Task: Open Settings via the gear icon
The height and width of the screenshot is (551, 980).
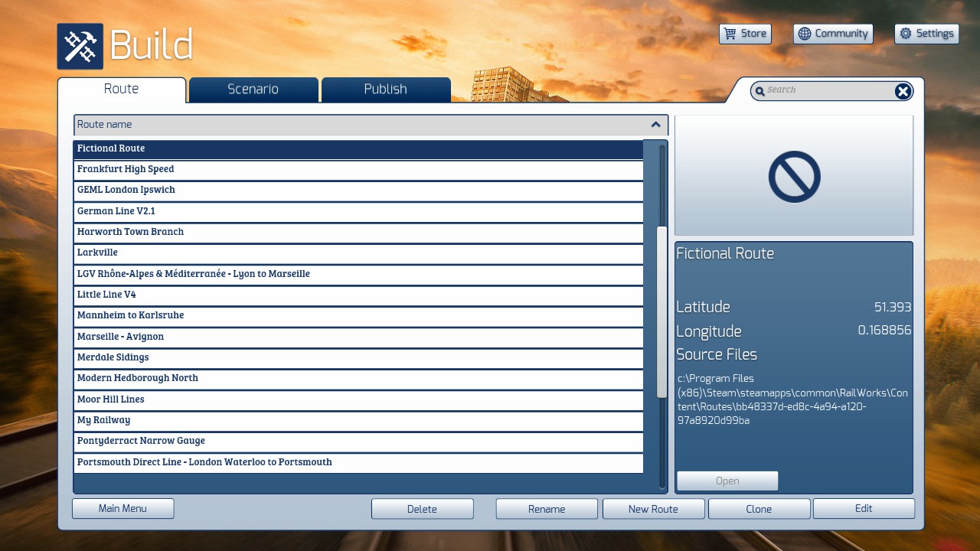Action: [906, 34]
